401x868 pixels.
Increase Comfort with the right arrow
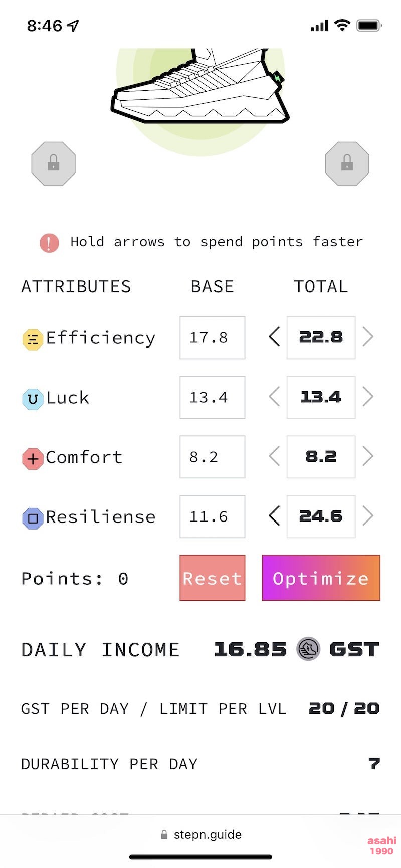[x=368, y=456]
